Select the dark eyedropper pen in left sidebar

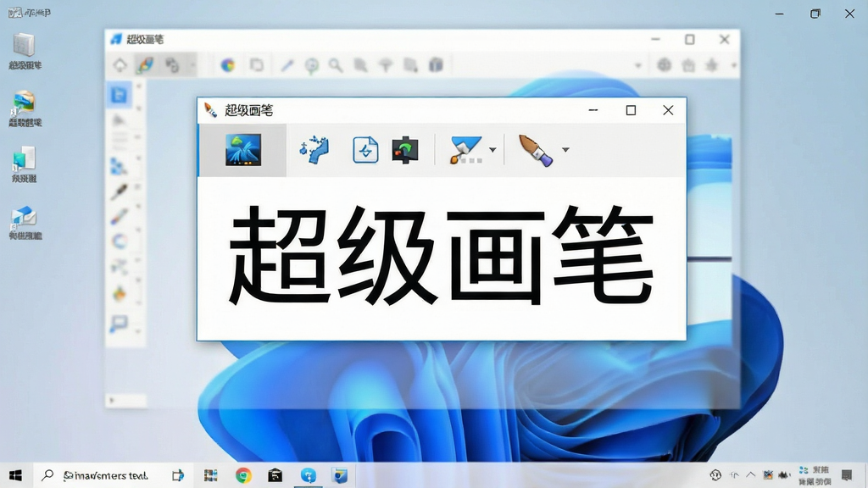pyautogui.click(x=119, y=191)
